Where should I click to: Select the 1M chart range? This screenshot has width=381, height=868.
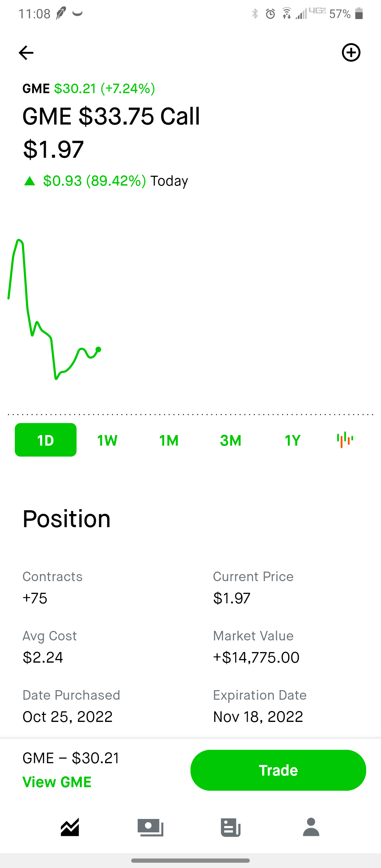click(169, 440)
